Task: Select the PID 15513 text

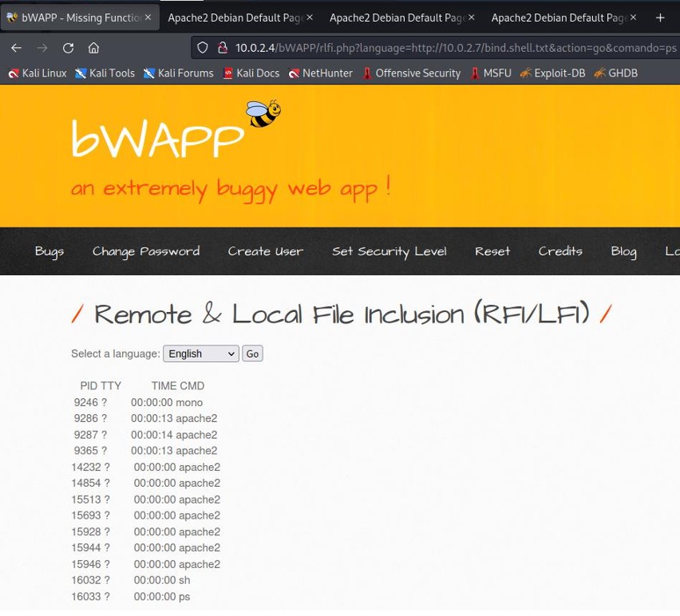Action: [x=86, y=500]
